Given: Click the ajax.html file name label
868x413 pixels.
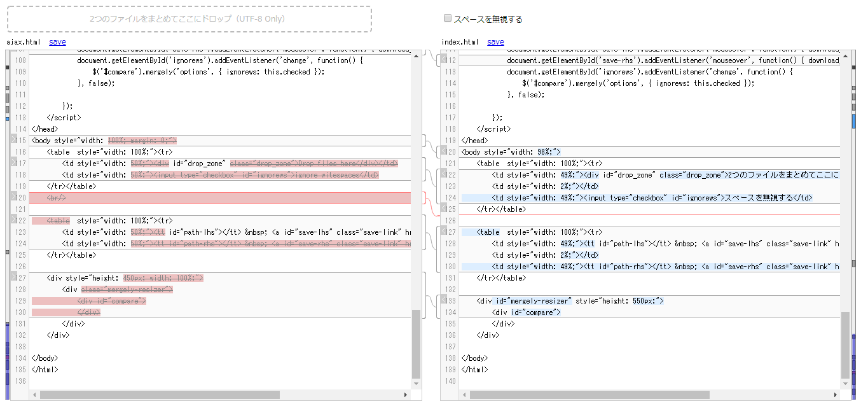Looking at the screenshot, I should (x=24, y=42).
